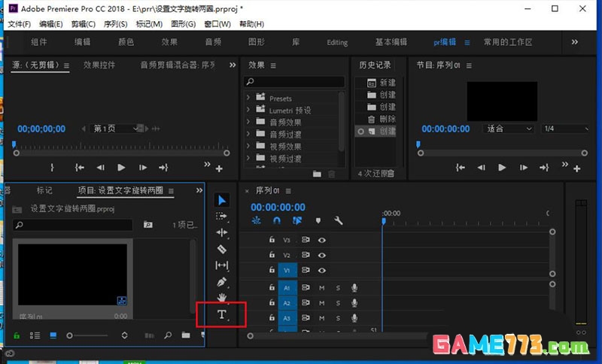Toggle the Snap magnet icon in timeline

pos(276,220)
